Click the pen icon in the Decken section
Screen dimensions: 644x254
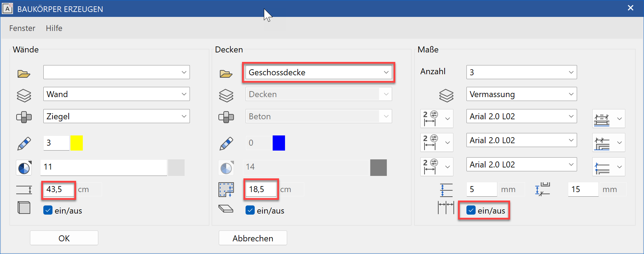[x=226, y=143]
